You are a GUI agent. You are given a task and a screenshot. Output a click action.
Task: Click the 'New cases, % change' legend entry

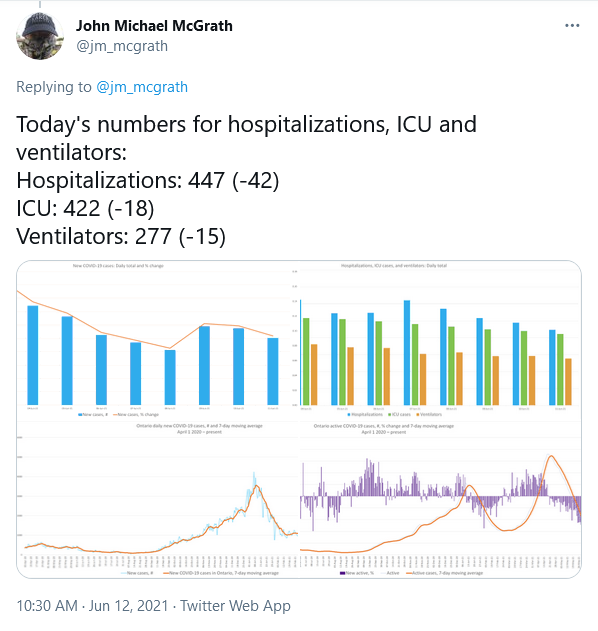pyautogui.click(x=136, y=414)
